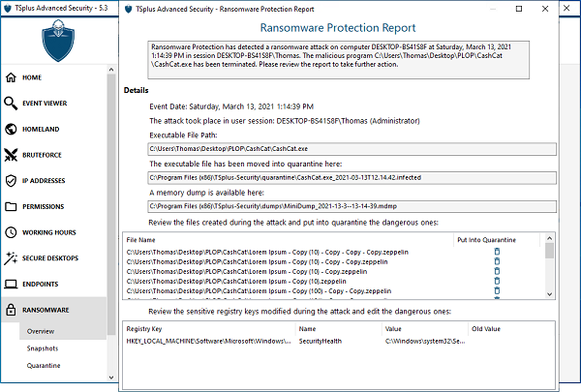The height and width of the screenshot is (392, 581).
Task: Click the memory dump path field
Action: pos(352,206)
